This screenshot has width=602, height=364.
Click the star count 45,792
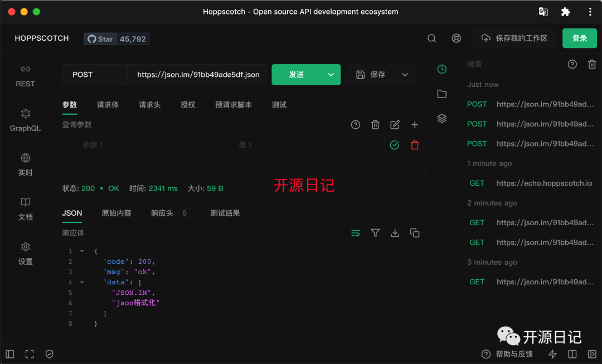point(133,39)
